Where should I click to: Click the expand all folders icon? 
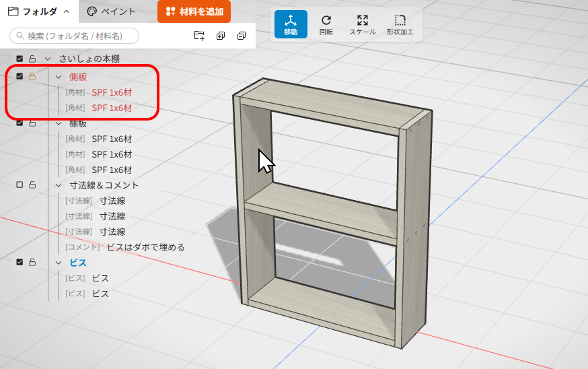(x=221, y=36)
